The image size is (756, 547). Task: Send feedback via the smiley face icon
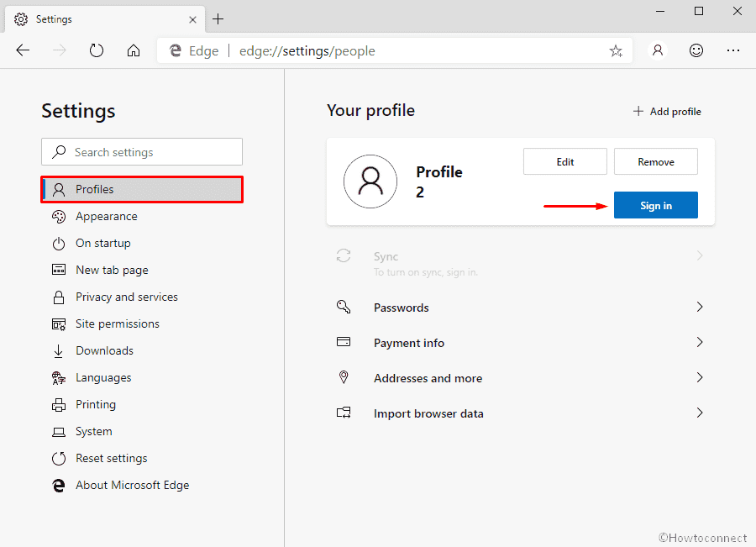[x=696, y=50]
